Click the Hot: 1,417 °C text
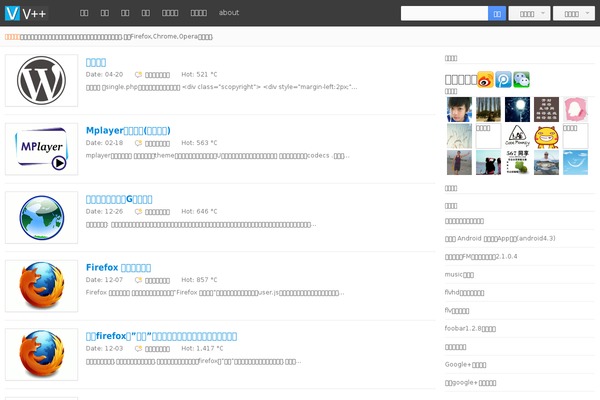The width and height of the screenshot is (600, 400). coord(202,348)
